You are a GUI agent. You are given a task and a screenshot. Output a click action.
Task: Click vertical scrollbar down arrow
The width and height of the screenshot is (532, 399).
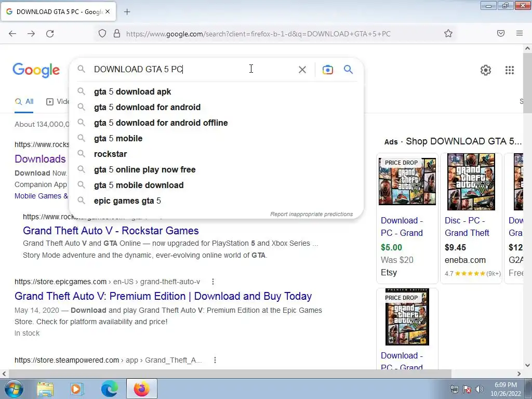[x=528, y=365]
